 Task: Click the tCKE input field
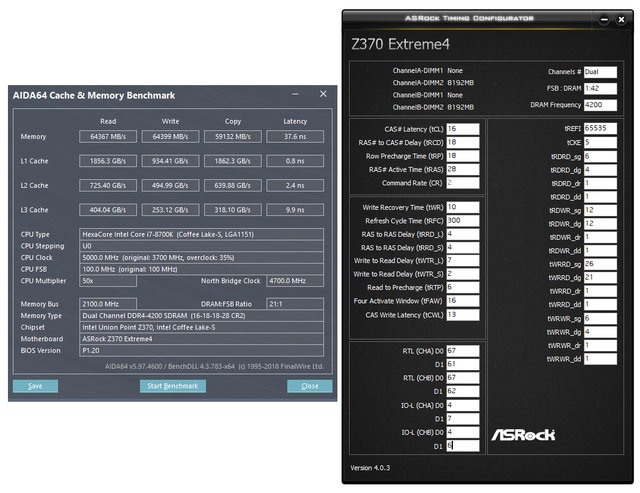(600, 142)
